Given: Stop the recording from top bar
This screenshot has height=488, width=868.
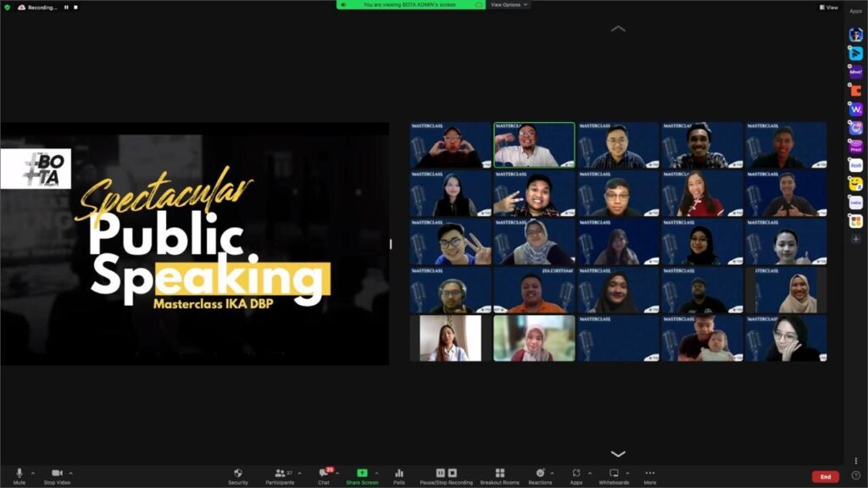Looking at the screenshot, I should coord(75,7).
